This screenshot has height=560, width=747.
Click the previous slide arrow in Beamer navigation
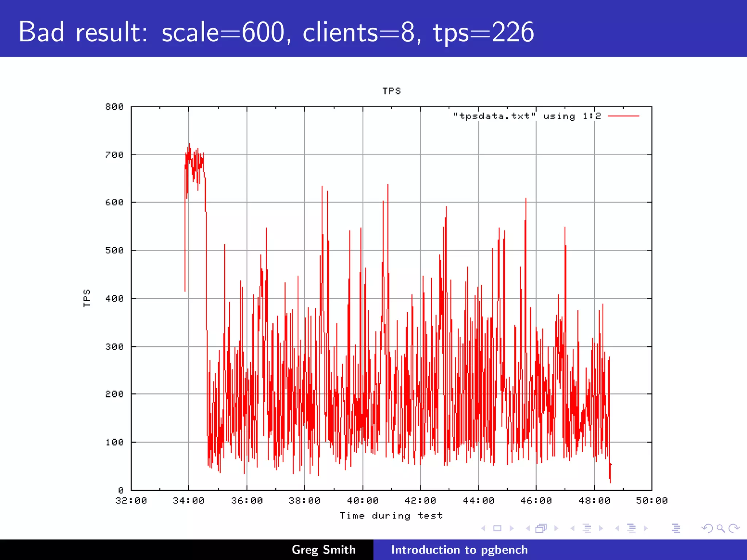(x=483, y=528)
